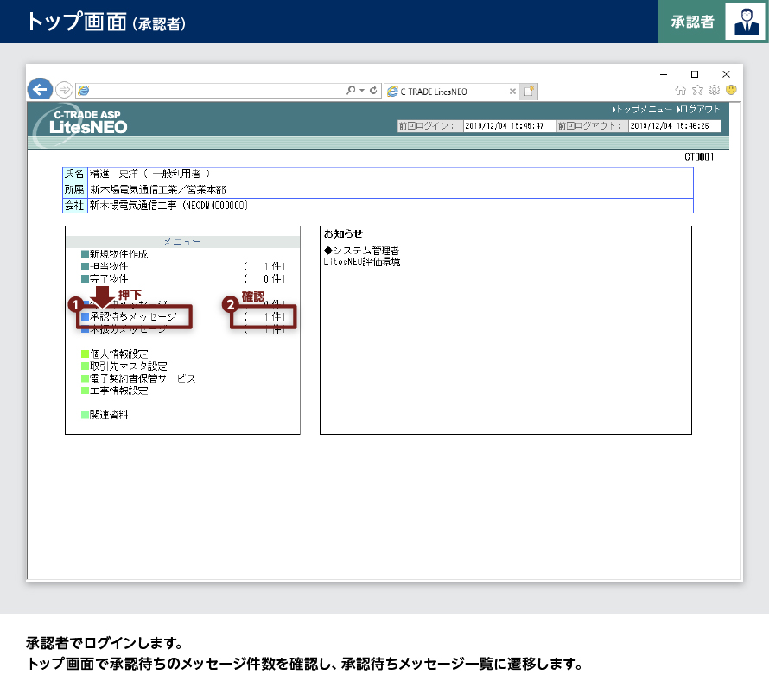This screenshot has width=769, height=700.
Task: Click the ログアウト link
Action: [x=700, y=110]
